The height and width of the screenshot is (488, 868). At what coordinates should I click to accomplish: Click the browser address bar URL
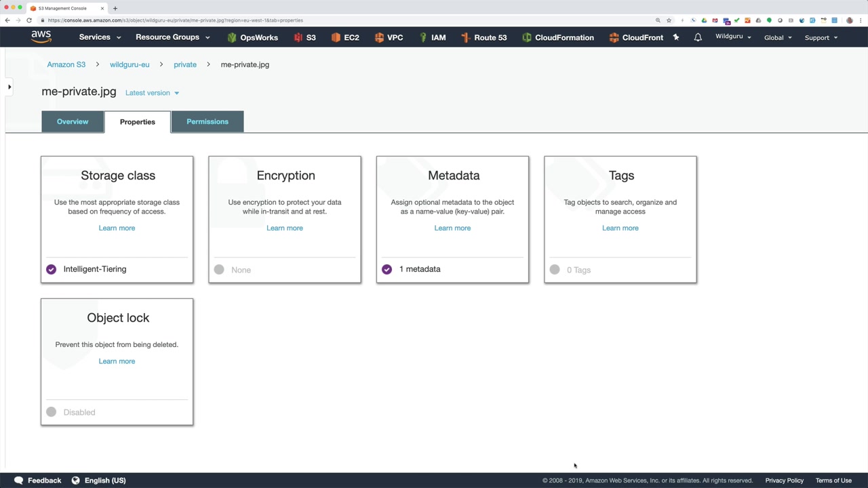pos(176,20)
